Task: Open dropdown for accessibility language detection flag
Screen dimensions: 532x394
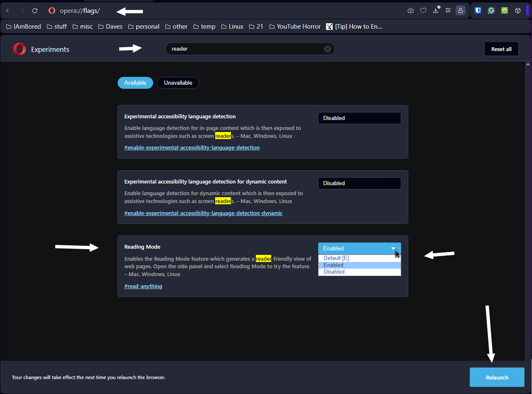Action: [x=360, y=118]
